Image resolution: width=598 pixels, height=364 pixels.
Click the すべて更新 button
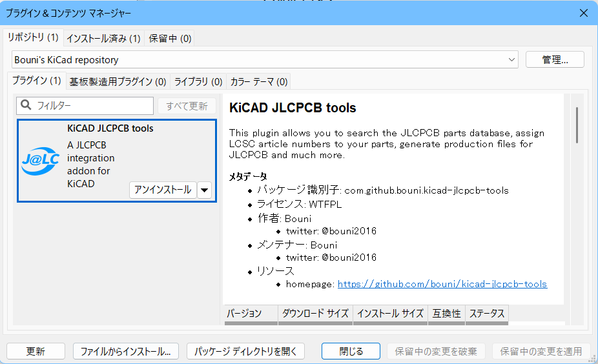(x=187, y=106)
